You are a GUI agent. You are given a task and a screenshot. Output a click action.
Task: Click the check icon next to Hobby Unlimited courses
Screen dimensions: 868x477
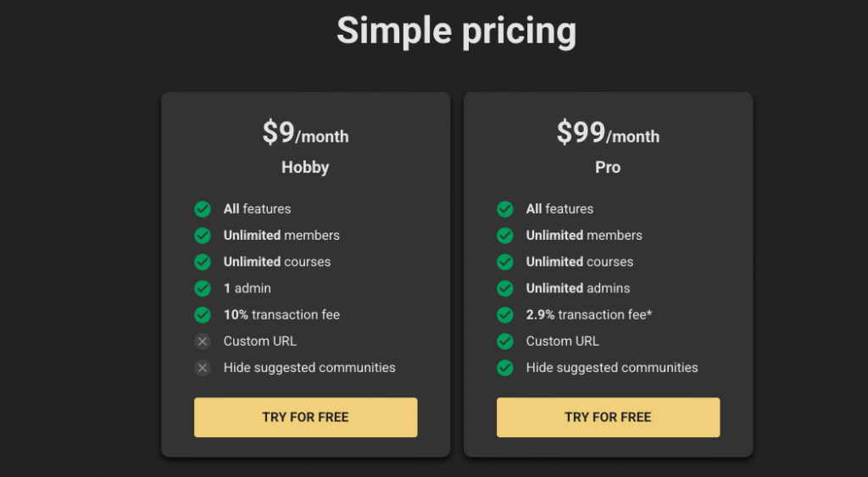click(x=203, y=262)
